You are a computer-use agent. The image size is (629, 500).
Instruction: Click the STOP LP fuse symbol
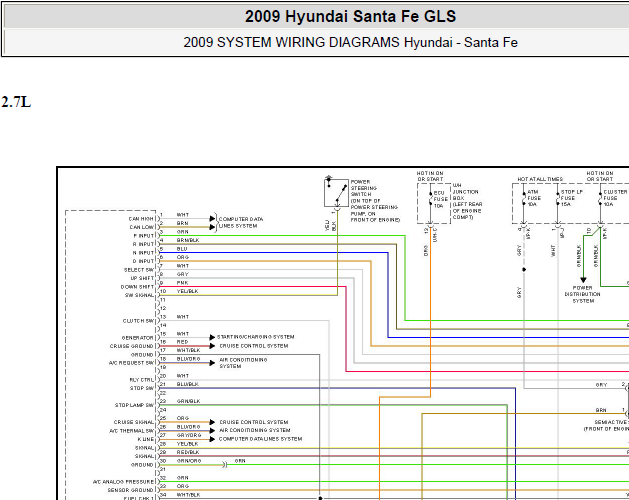click(558, 199)
